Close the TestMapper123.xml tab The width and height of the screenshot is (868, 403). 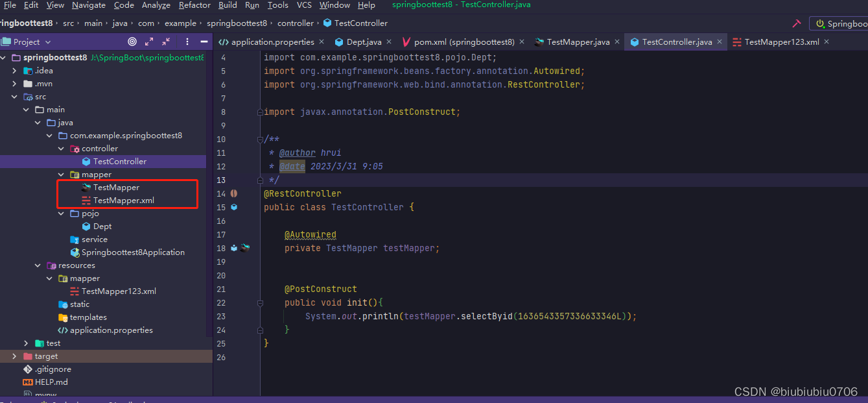click(x=826, y=41)
